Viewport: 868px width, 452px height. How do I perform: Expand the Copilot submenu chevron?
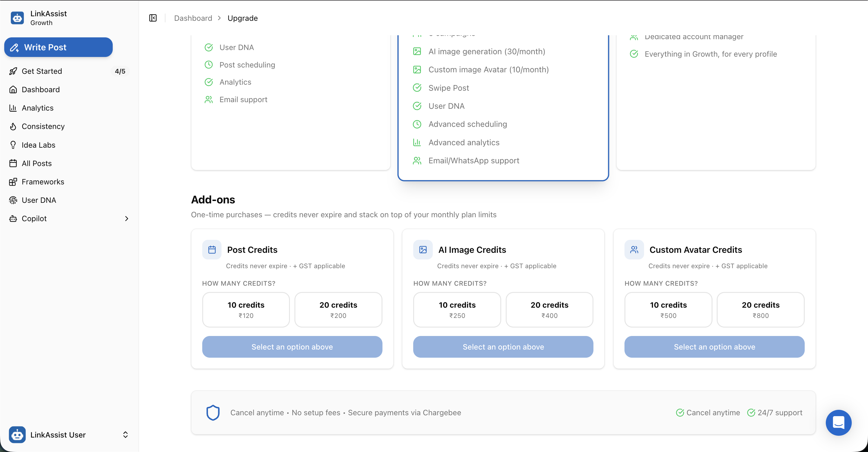127,218
